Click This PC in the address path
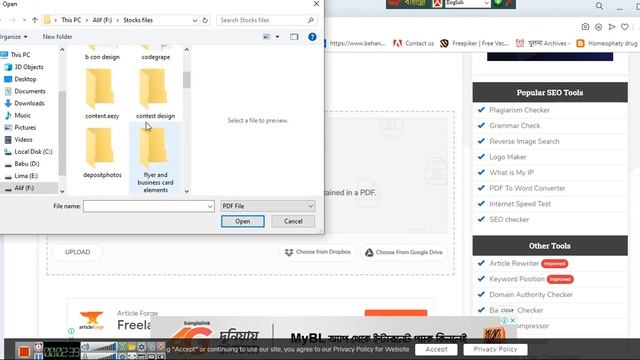 tap(71, 20)
